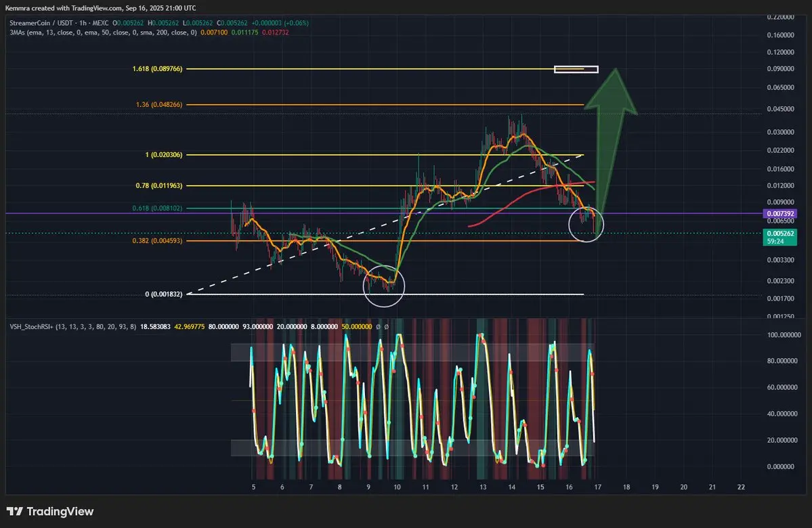
Task: Click the 0.78 (0.011963) Fibonacci label
Action: 159,185
